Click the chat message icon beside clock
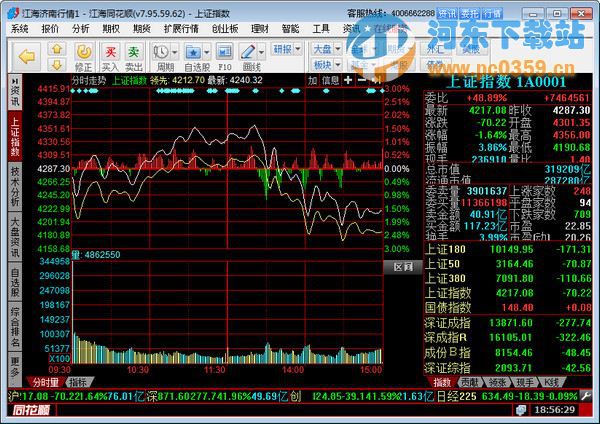The width and height of the screenshot is (600, 424). [x=521, y=410]
